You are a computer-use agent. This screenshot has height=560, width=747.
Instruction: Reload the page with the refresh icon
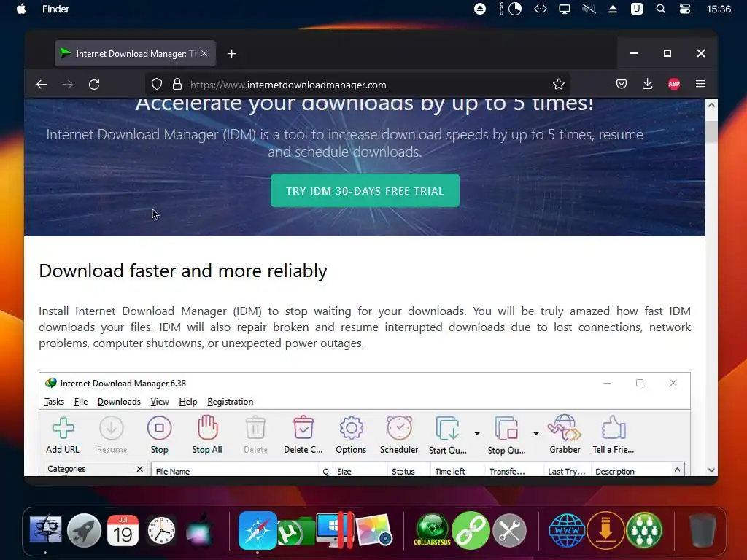pos(94,85)
